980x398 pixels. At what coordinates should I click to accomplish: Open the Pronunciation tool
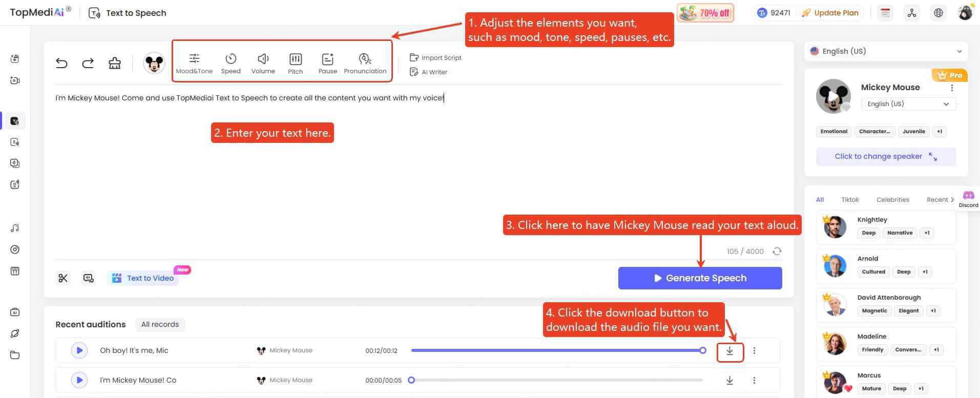click(x=365, y=64)
